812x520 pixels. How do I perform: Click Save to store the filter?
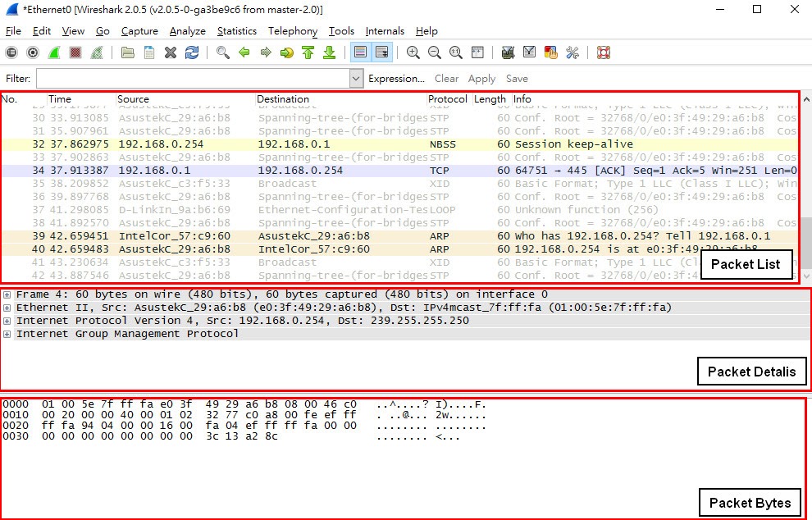(517, 79)
